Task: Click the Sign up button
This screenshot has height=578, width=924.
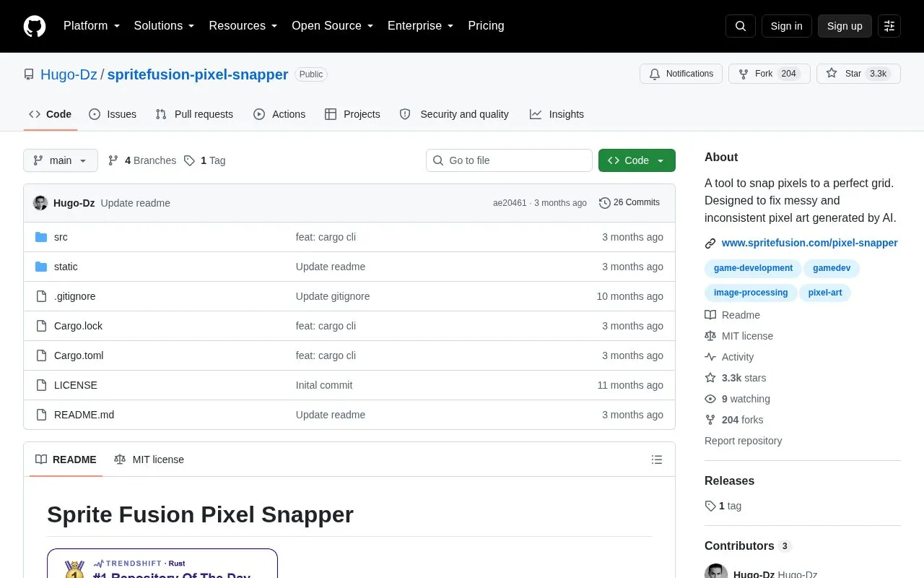Action: coord(845,26)
